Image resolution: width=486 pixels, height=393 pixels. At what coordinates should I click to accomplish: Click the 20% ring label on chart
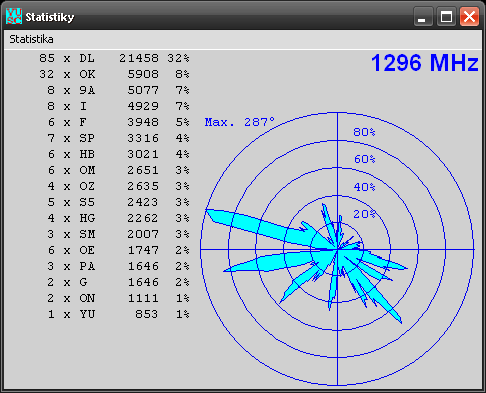click(364, 214)
